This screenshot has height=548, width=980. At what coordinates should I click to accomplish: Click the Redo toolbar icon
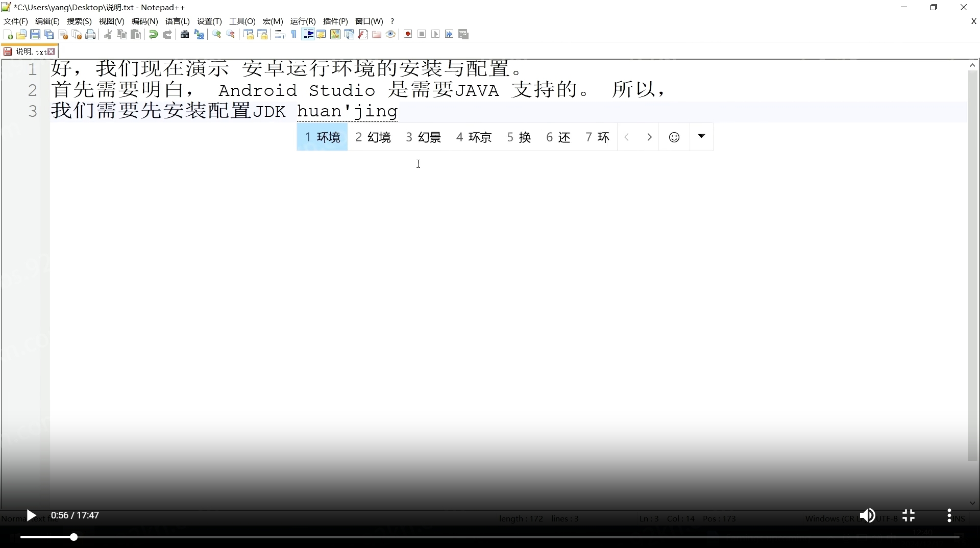[x=167, y=34]
